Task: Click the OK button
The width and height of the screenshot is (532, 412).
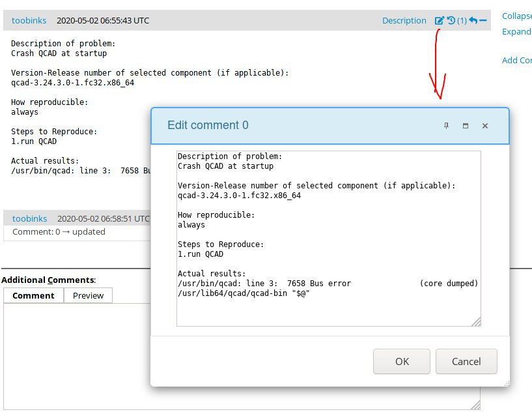Action: 402,361
